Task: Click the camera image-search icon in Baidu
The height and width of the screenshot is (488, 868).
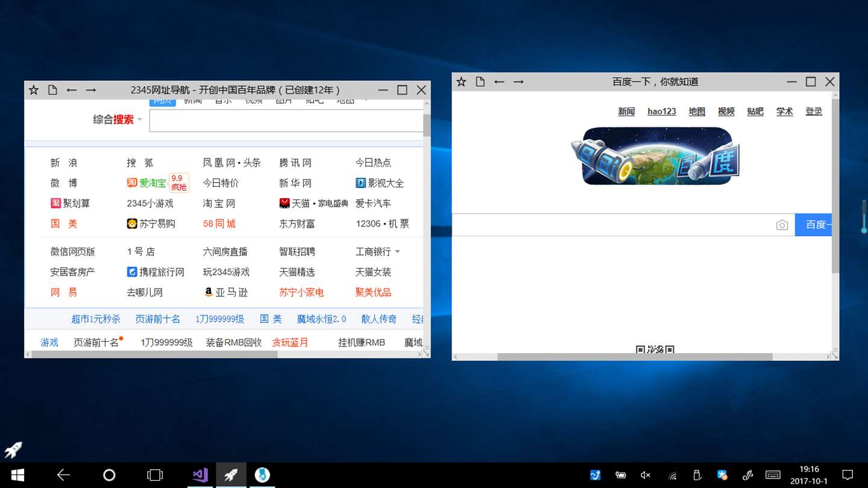Action: pyautogui.click(x=782, y=225)
